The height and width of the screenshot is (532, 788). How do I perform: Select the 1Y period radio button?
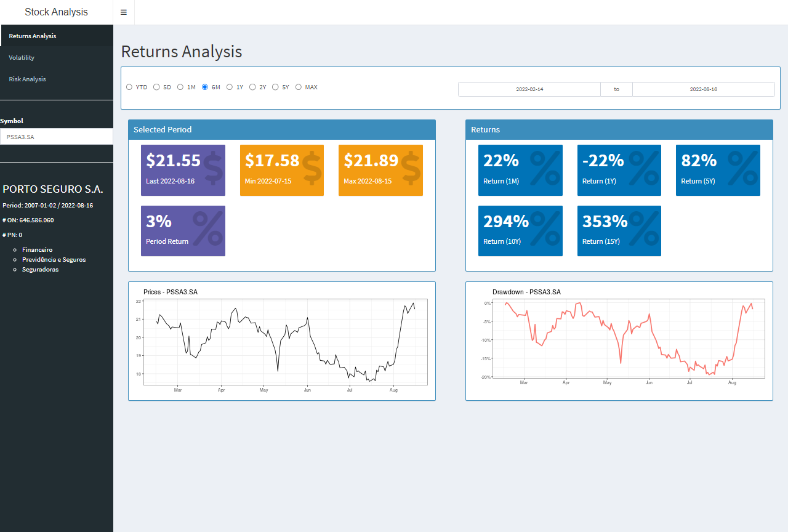point(230,87)
